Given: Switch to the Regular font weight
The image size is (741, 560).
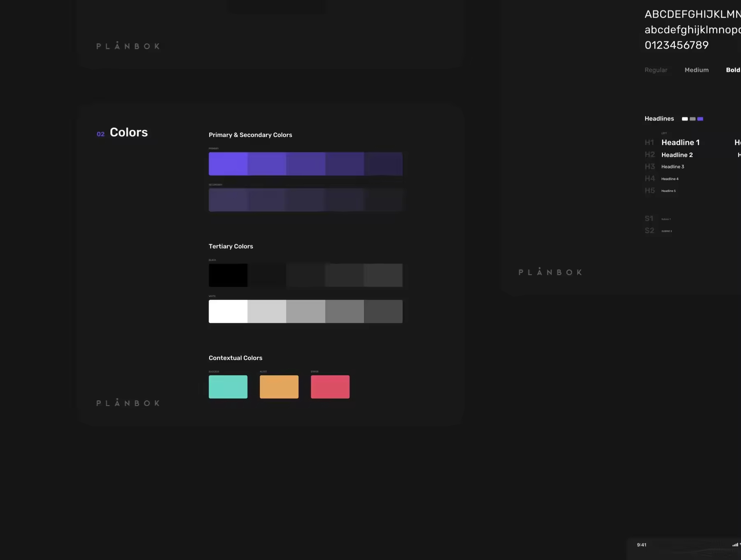Looking at the screenshot, I should [656, 70].
